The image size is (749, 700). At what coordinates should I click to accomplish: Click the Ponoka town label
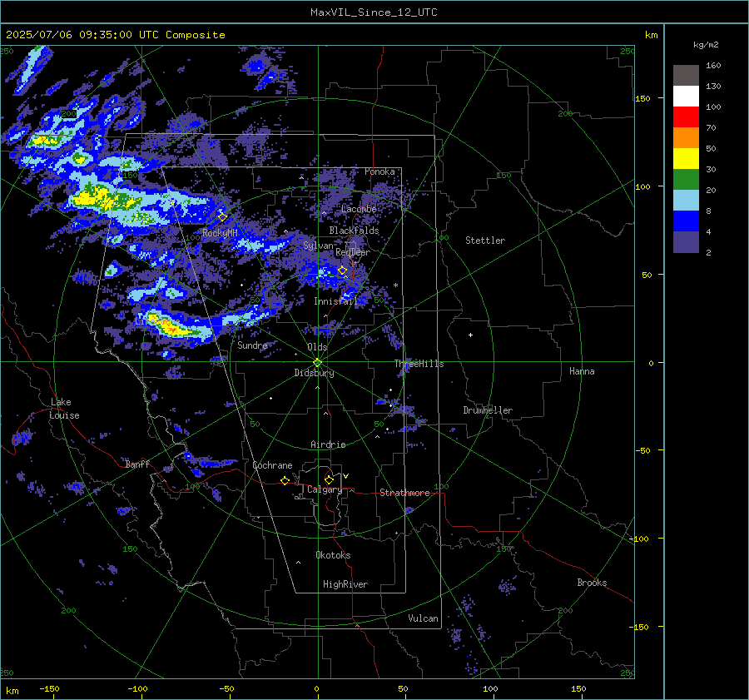[x=379, y=171]
